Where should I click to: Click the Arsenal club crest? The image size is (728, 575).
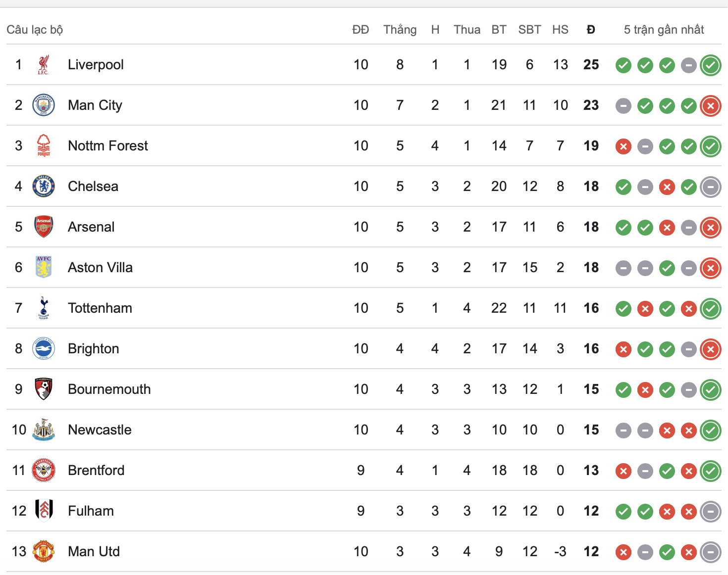click(x=44, y=227)
